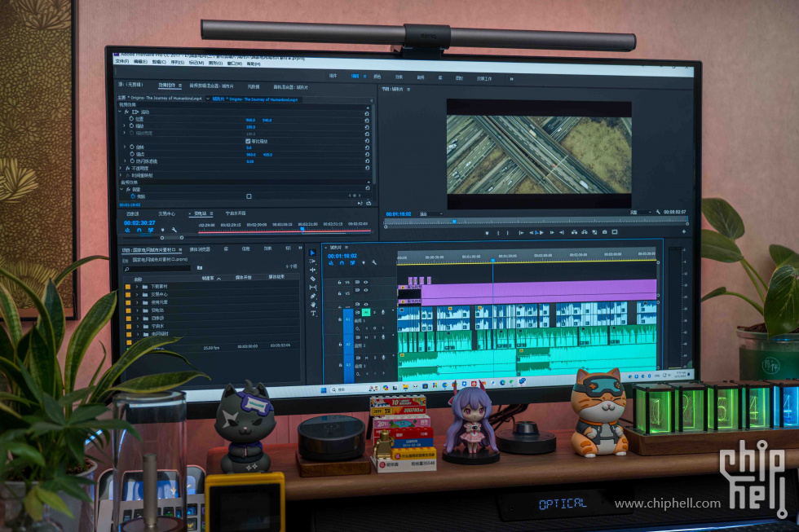Select the Ripple Edit tool
Viewport: 799px width, 532px height.
coord(312,270)
